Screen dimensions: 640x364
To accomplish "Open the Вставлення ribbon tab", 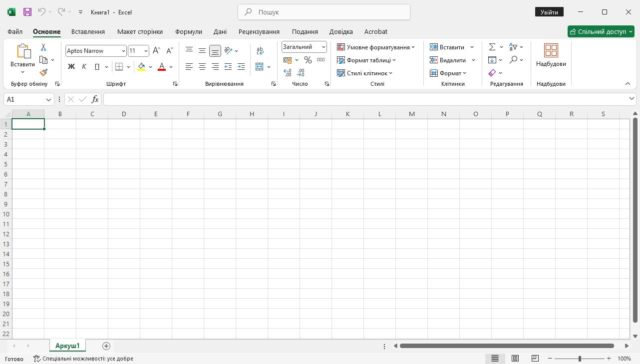I will [88, 31].
